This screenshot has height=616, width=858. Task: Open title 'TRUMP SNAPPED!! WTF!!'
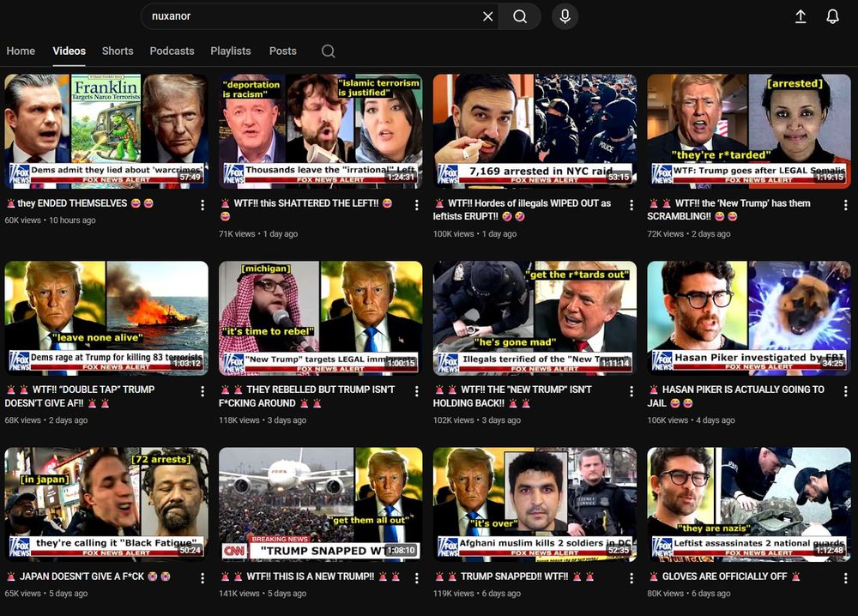point(514,576)
